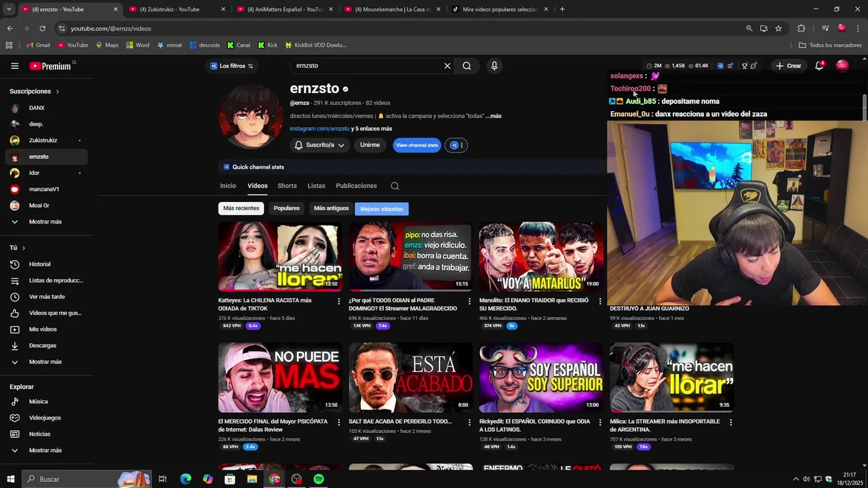Click the Chrome address bar URL

click(111, 28)
